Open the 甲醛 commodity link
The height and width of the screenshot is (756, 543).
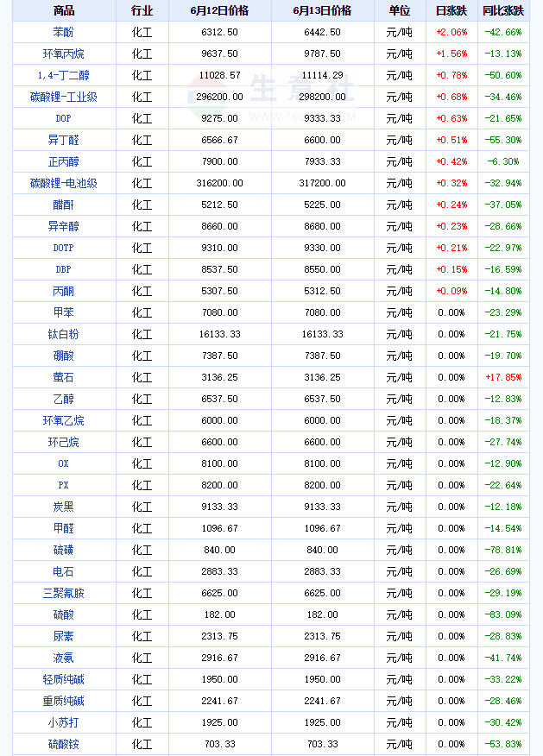click(x=63, y=528)
